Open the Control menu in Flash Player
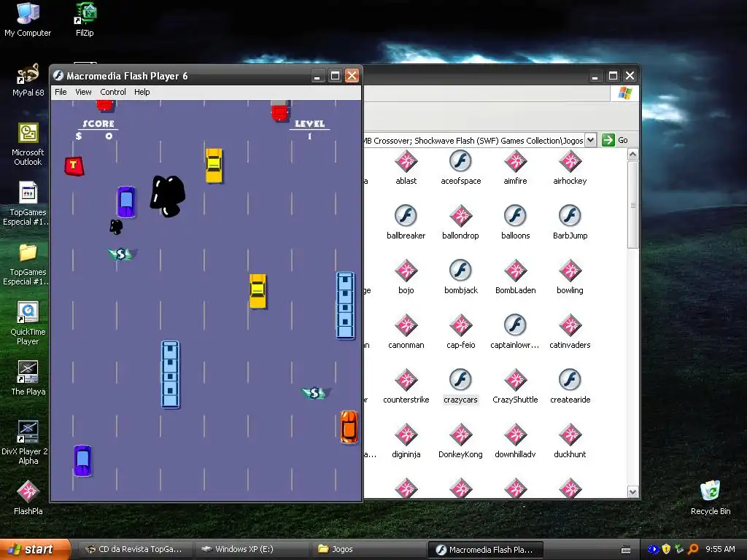The width and height of the screenshot is (747, 560). [x=113, y=92]
